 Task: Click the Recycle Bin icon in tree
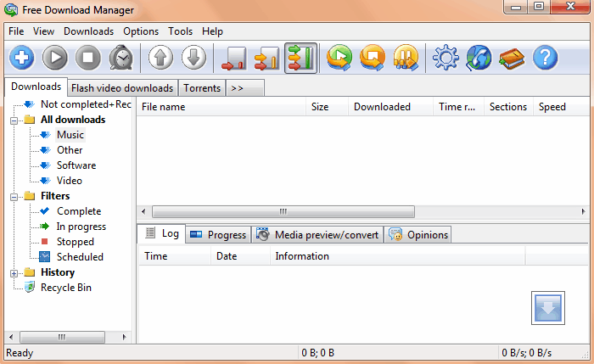click(29, 287)
